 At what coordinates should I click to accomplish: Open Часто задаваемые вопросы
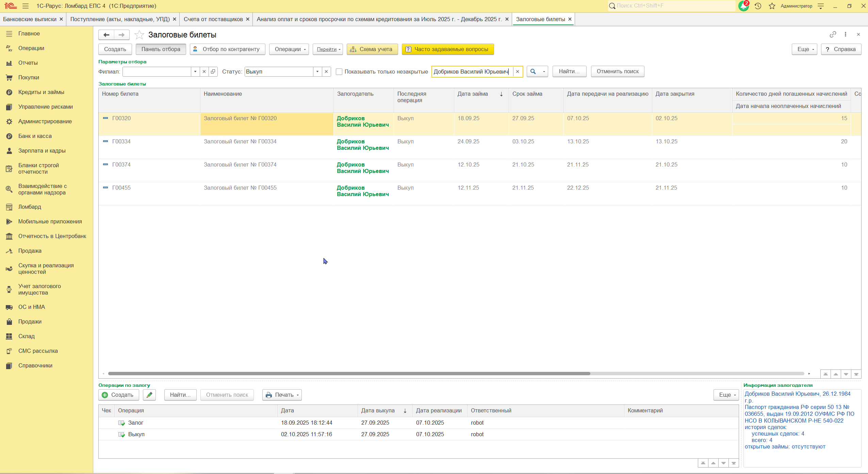(447, 49)
